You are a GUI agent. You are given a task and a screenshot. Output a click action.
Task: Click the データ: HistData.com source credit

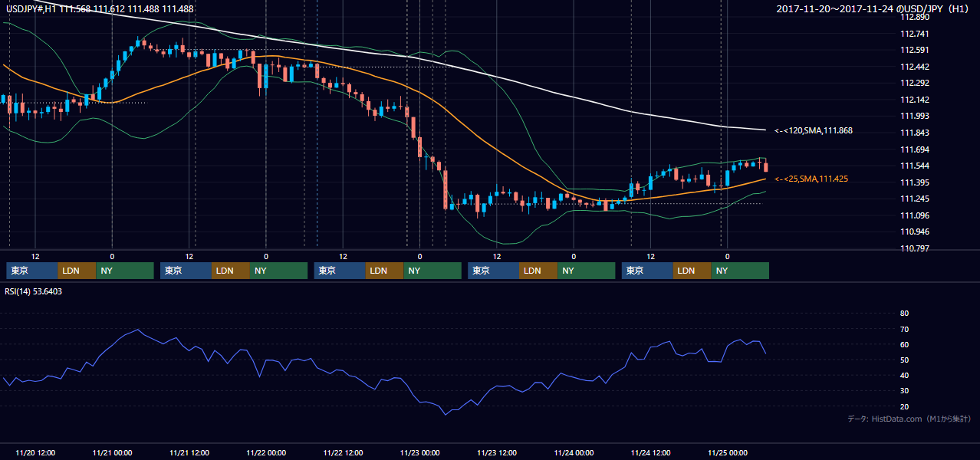click(909, 419)
